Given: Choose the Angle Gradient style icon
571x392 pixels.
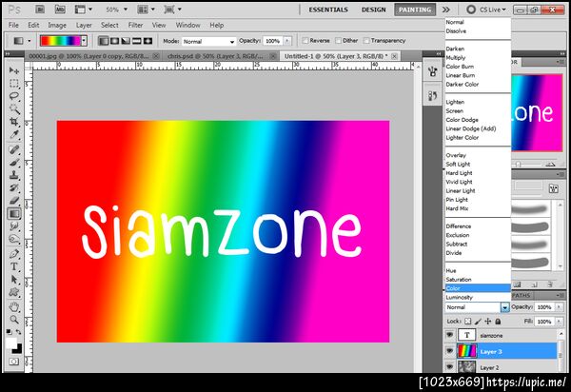Looking at the screenshot, I should coord(126,41).
